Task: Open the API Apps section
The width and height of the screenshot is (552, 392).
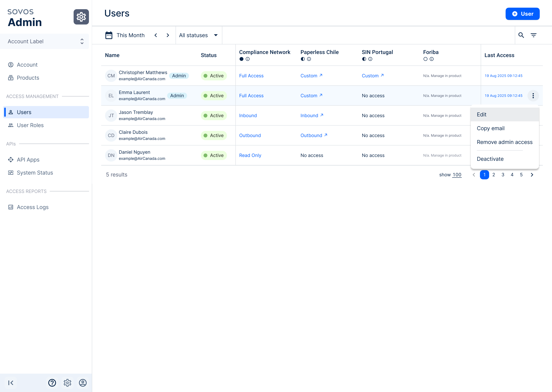Action: [x=28, y=160]
